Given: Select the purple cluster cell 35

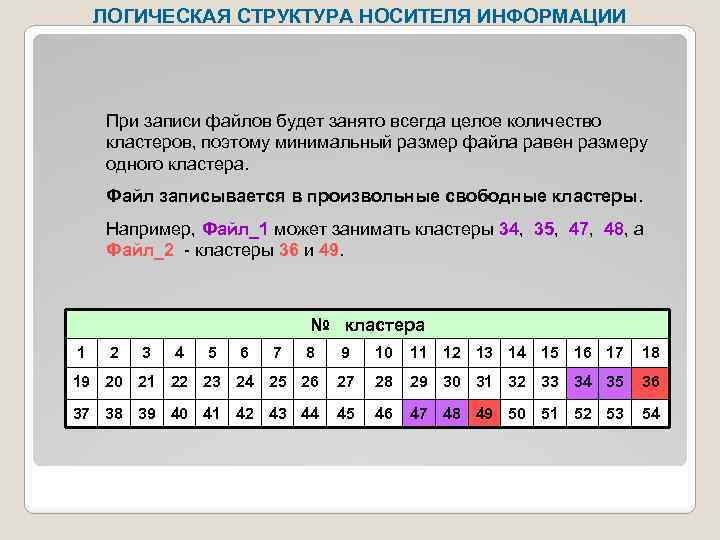Looking at the screenshot, I should click(x=615, y=382).
